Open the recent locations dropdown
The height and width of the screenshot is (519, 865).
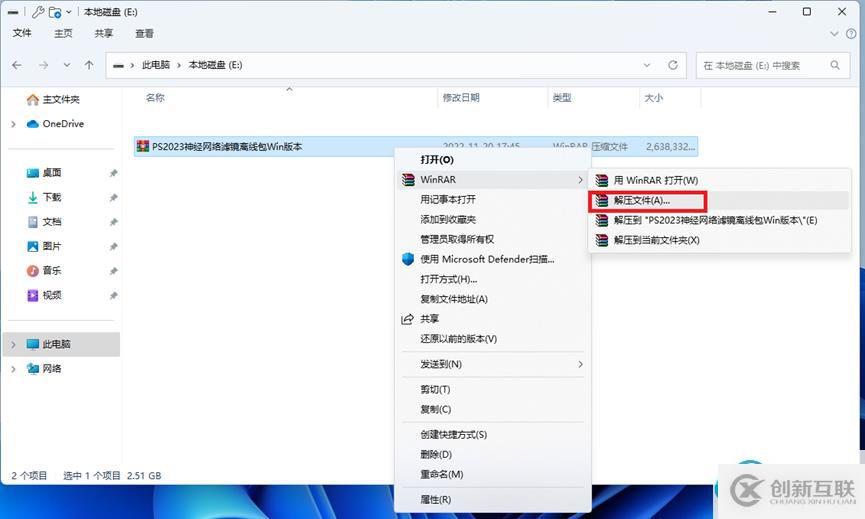click(x=67, y=65)
